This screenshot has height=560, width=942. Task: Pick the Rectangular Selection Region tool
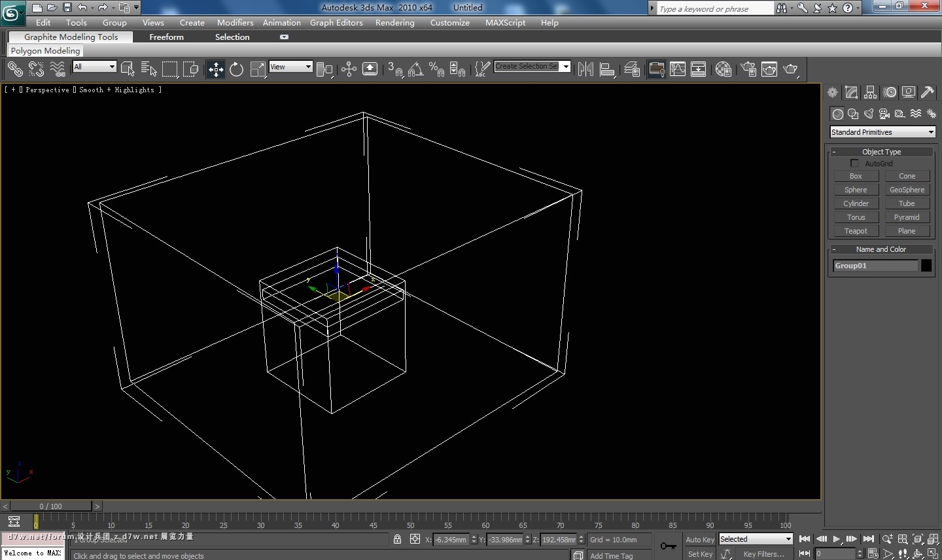coord(170,69)
